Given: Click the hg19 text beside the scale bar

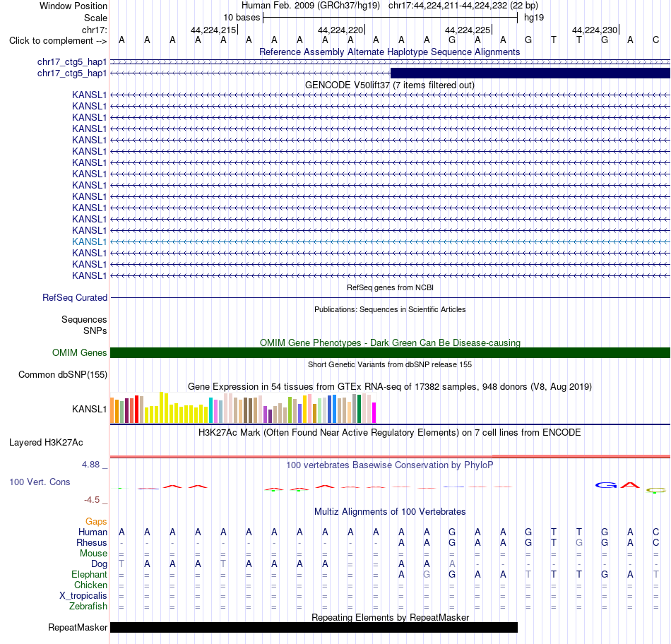Looking at the screenshot, I should [534, 18].
